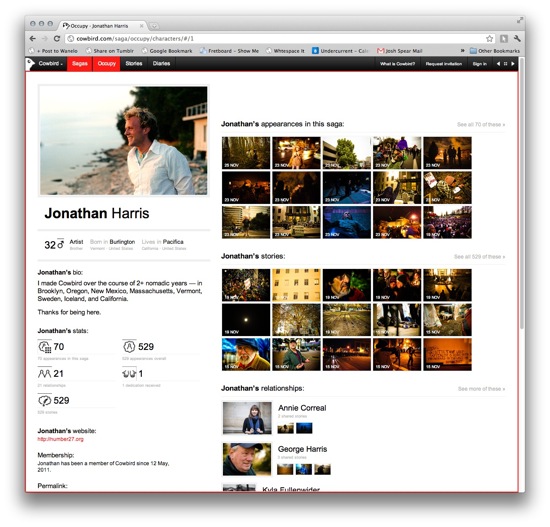Open the George Harris relationship name
The width and height of the screenshot is (550, 527).
pyautogui.click(x=302, y=449)
